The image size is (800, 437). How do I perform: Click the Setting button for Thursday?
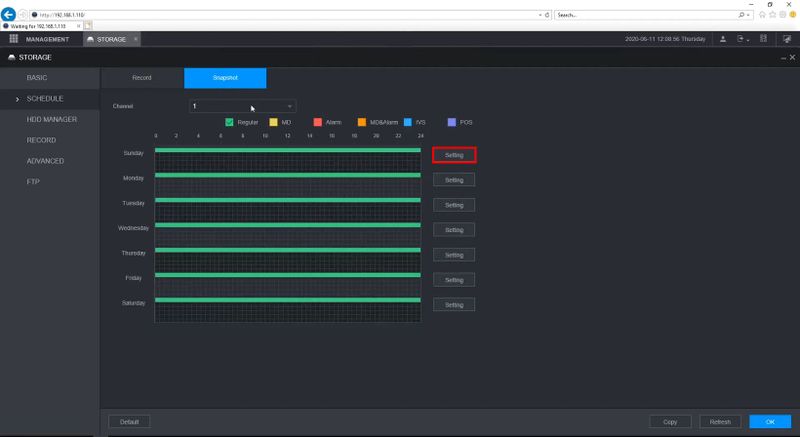(x=454, y=255)
